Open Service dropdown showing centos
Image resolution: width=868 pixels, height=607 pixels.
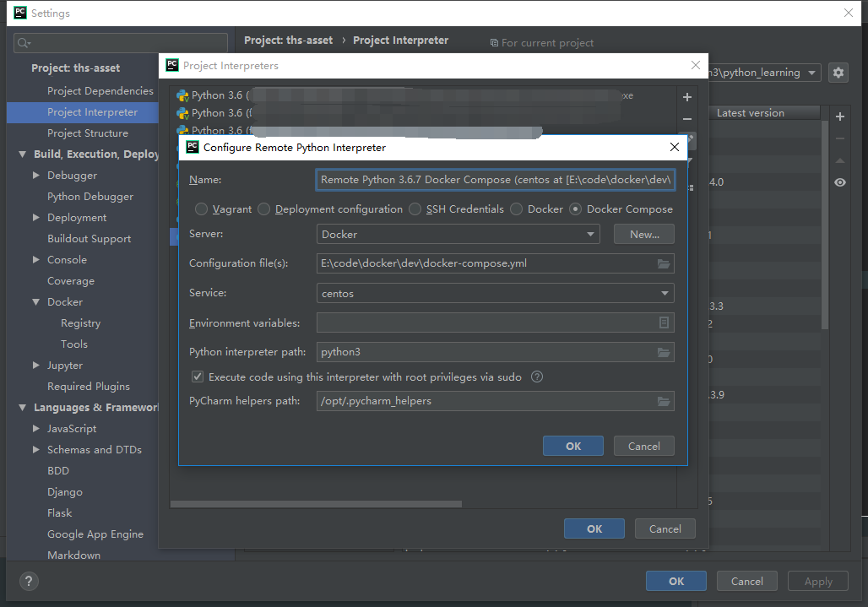(496, 293)
